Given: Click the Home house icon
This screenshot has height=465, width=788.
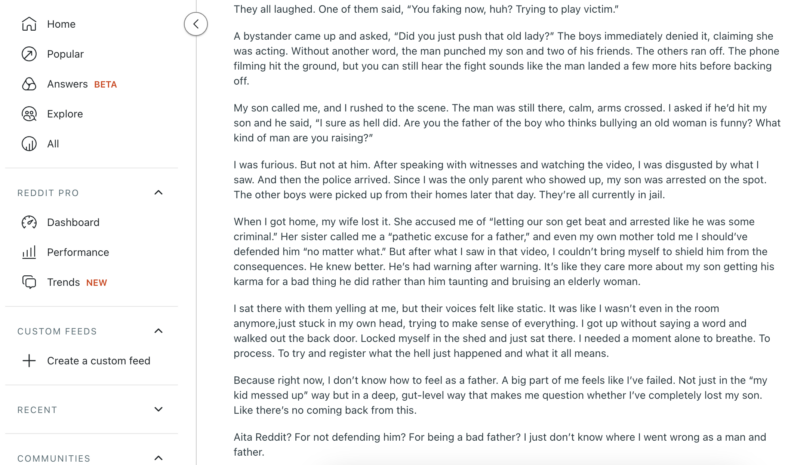Looking at the screenshot, I should (x=29, y=24).
